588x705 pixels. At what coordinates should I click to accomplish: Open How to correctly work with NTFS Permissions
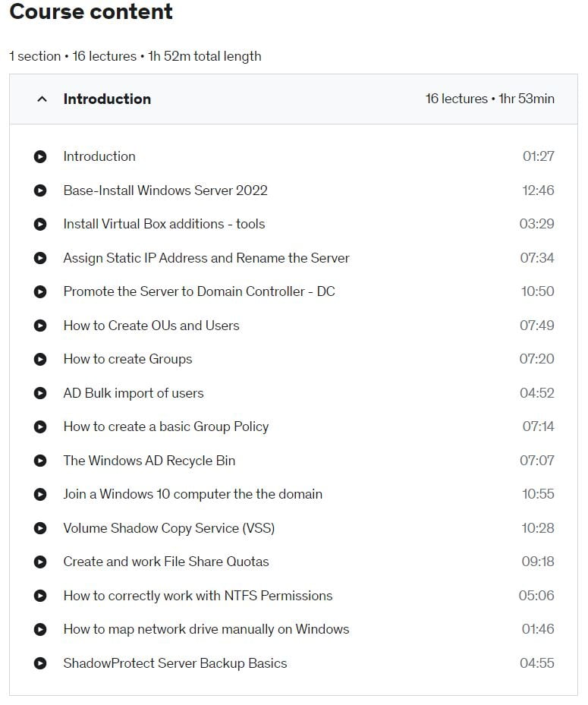[198, 596]
